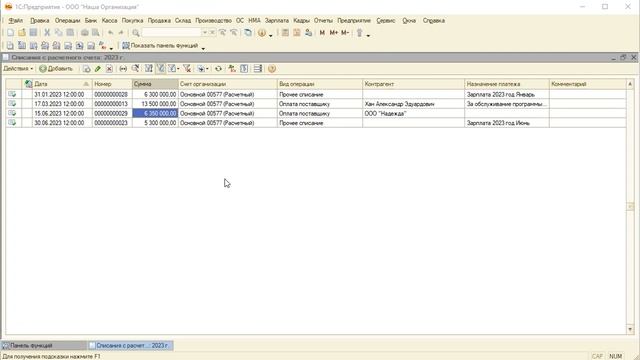Click the Redo arrow icon
Viewport: 640px width, 360px height.
pyautogui.click(x=121, y=33)
